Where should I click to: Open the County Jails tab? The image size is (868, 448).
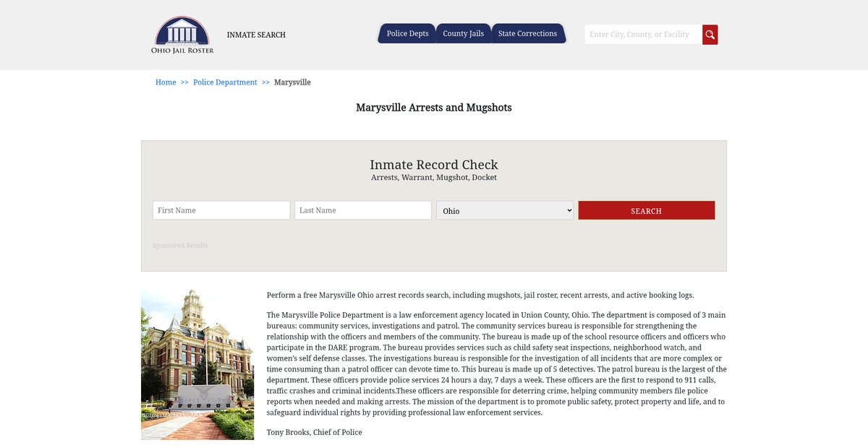click(463, 34)
